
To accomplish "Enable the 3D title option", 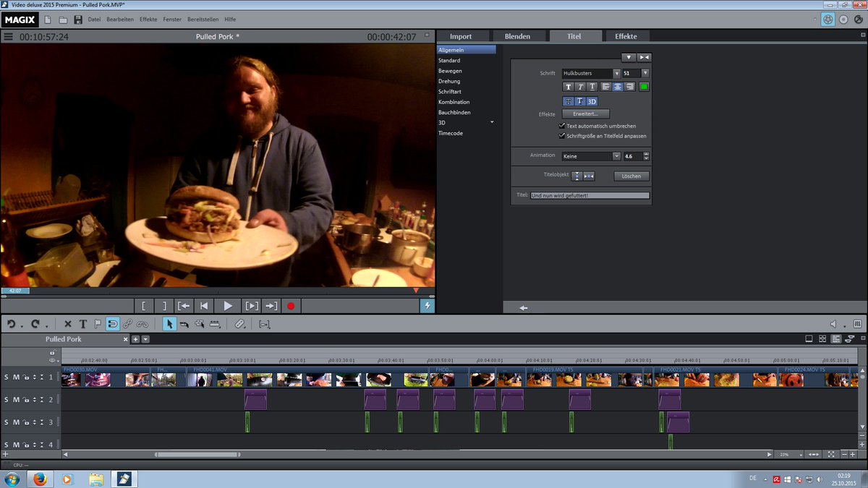I will tap(592, 102).
